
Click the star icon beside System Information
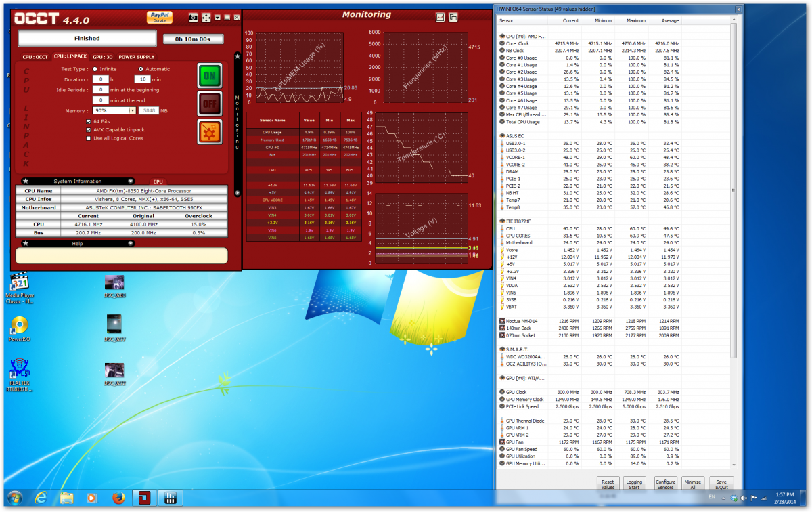pyautogui.click(x=25, y=182)
